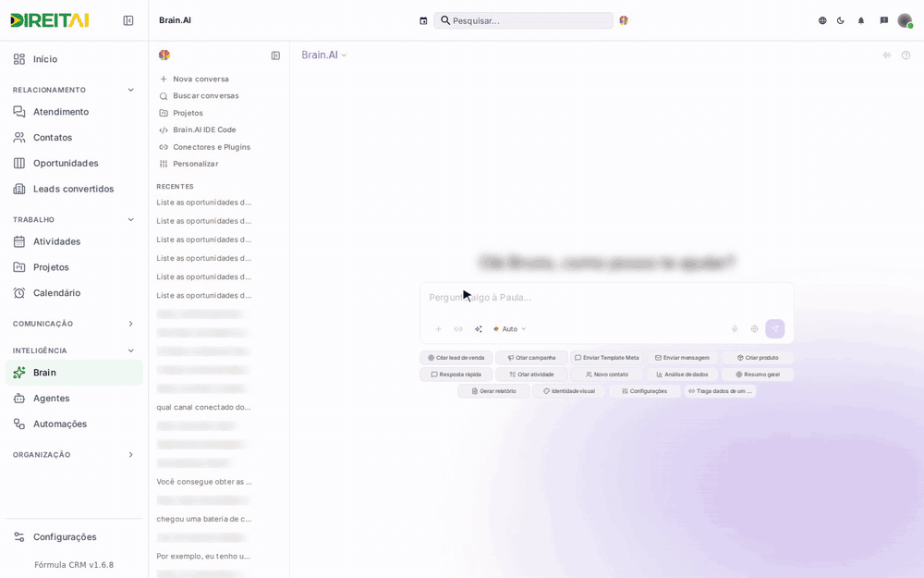924x578 pixels.
Task: Click the Pesquisar search field
Action: [523, 20]
